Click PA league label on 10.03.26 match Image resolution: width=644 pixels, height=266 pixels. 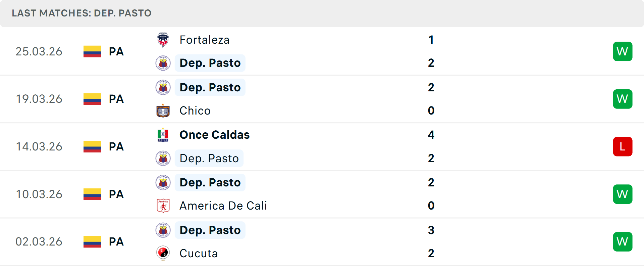coord(116,194)
